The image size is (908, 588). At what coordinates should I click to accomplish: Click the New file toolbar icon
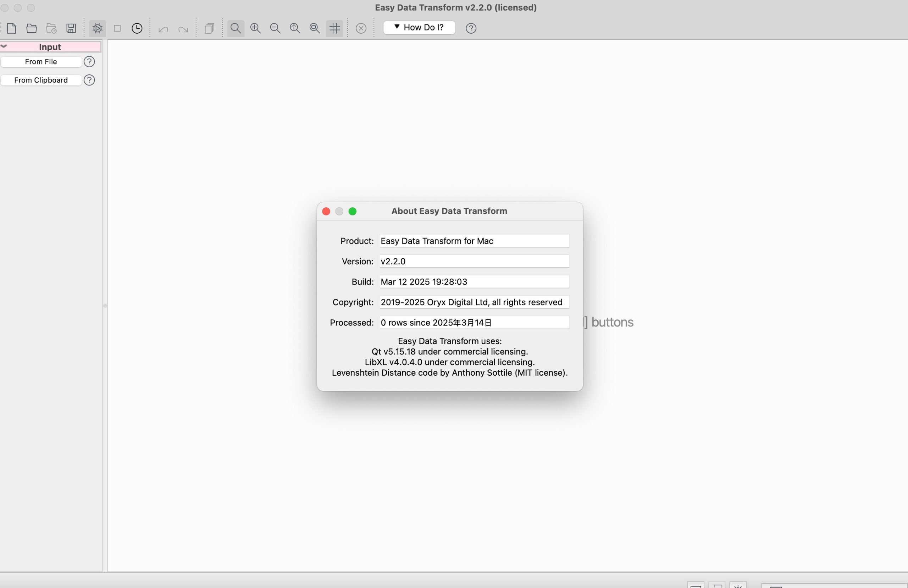(12, 28)
